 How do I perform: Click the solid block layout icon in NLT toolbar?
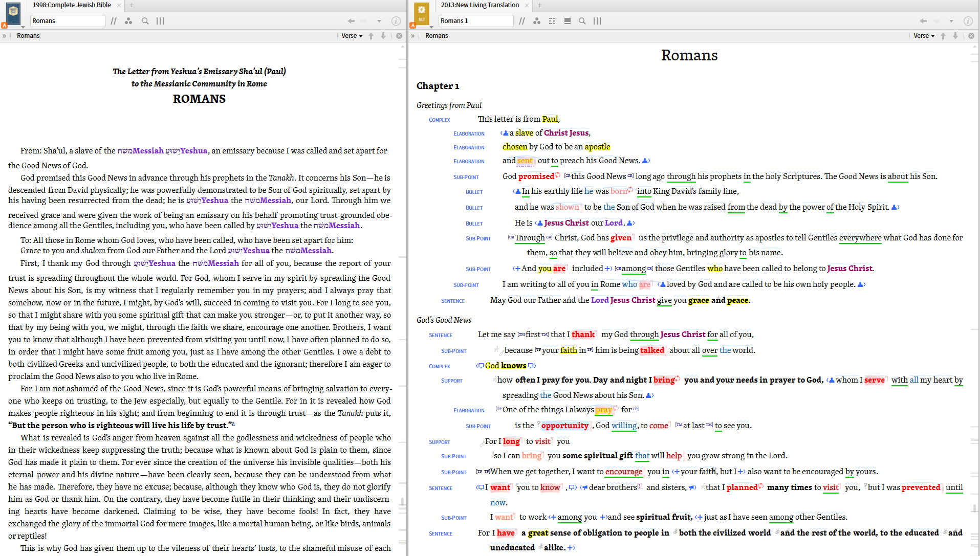tap(568, 21)
